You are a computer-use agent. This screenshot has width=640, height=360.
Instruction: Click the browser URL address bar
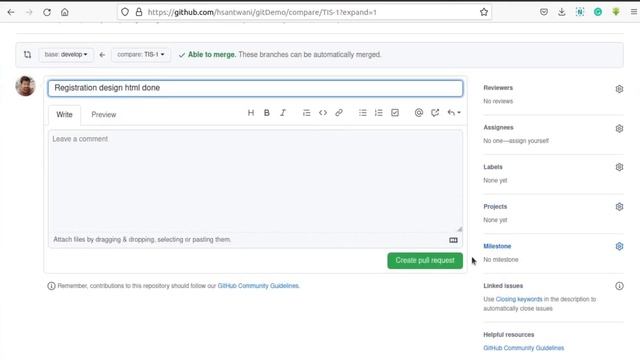coord(304,12)
